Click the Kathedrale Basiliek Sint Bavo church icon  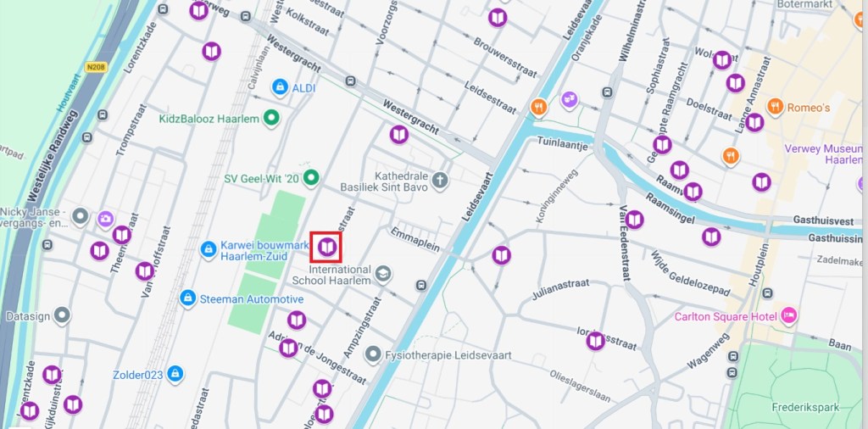click(x=440, y=181)
